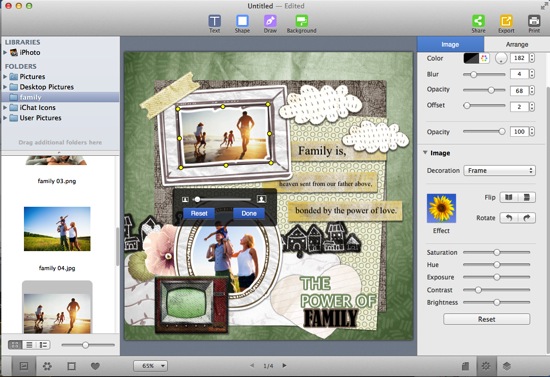
Task: Open the 65% zoom level dropdown
Action: (150, 366)
